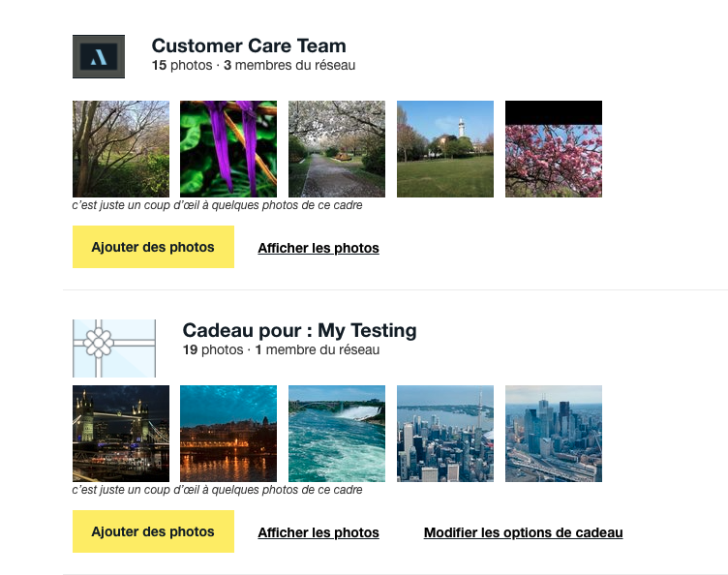The height and width of the screenshot is (575, 728).
Task: View the cherry blossom pathway photo
Action: [337, 149]
